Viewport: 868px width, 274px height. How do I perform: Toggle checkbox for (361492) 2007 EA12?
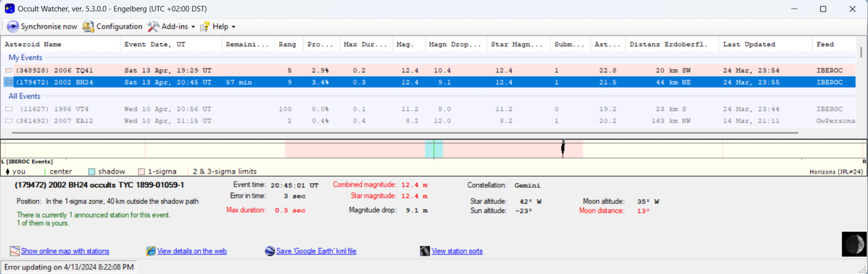click(9, 121)
